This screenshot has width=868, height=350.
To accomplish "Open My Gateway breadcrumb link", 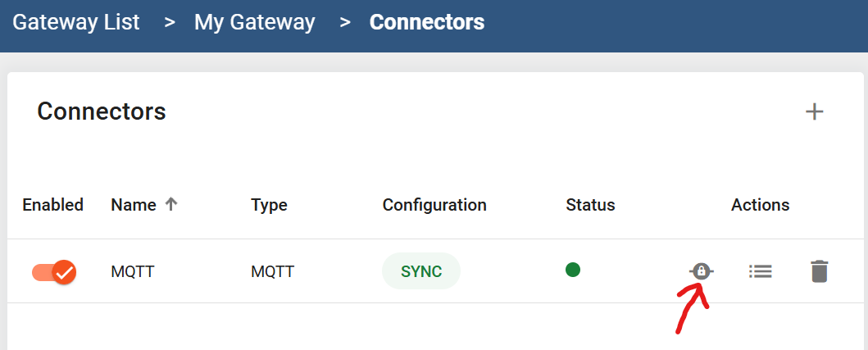I will [255, 22].
